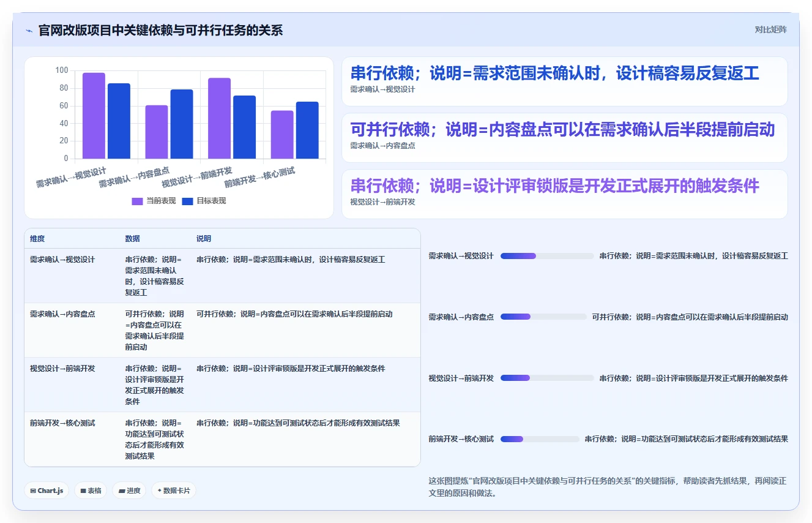The height and width of the screenshot is (523, 812).
Task: Select the 表格 tag chip
Action: coord(91,491)
